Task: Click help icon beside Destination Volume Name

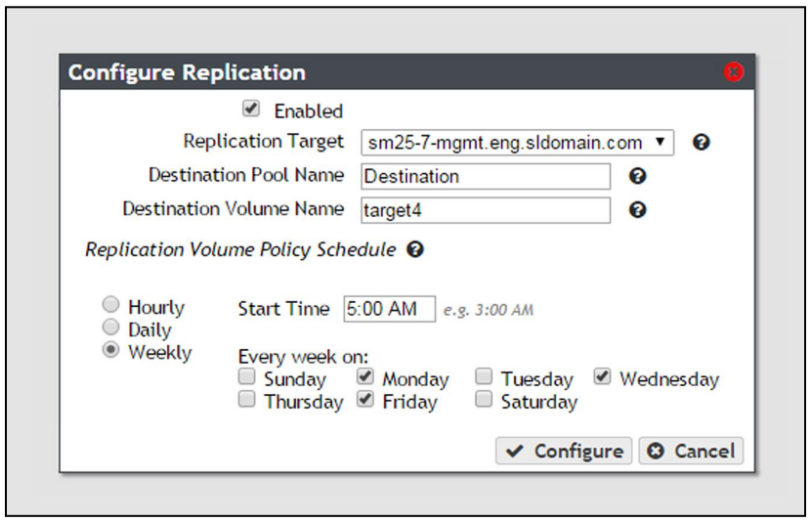Action: (x=637, y=210)
